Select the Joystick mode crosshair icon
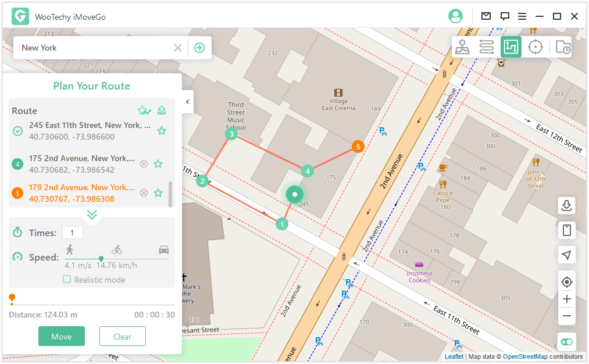 point(536,47)
